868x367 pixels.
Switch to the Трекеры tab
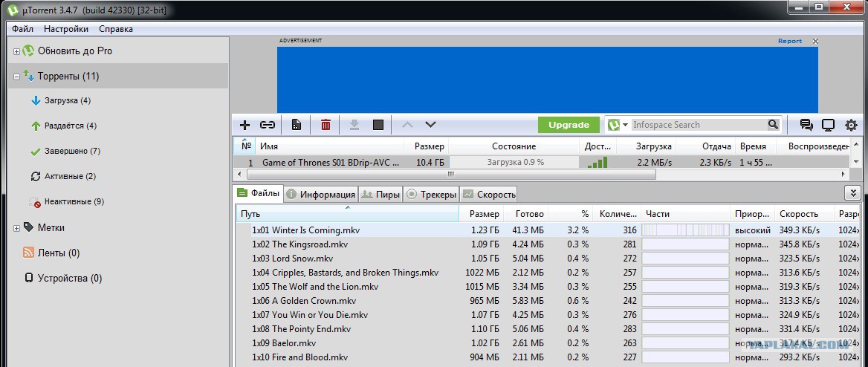(x=431, y=195)
